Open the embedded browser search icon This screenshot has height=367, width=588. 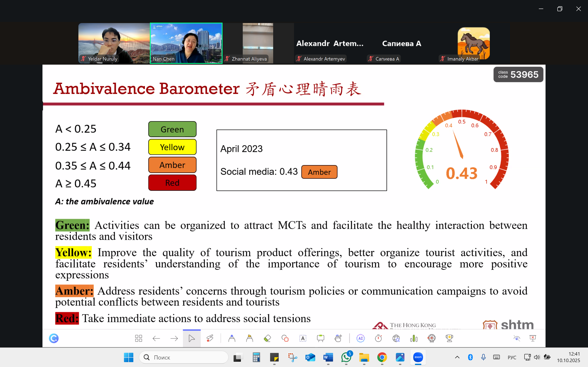click(396, 338)
